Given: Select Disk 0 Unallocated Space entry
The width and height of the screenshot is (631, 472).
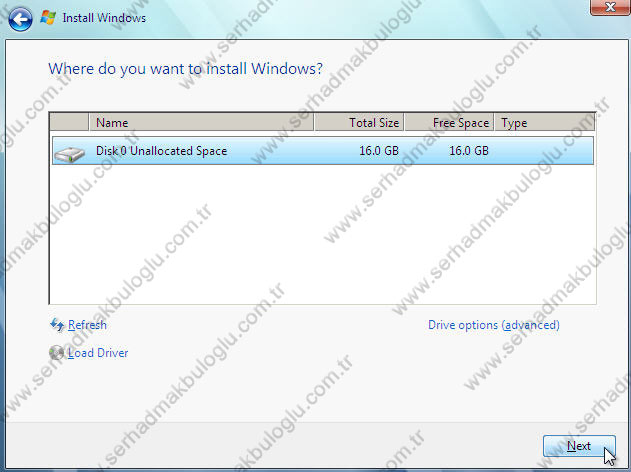Looking at the screenshot, I should pos(161,151).
